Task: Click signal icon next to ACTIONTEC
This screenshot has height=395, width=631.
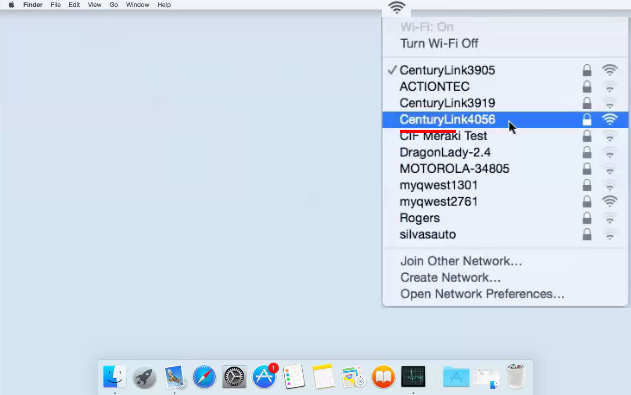Action: click(x=610, y=86)
